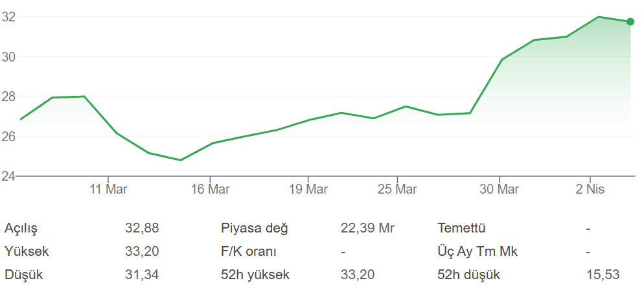Image resolution: width=644 pixels, height=294 pixels.
Task: Select the market cap value 22,39 Mr
Action: pos(367,228)
